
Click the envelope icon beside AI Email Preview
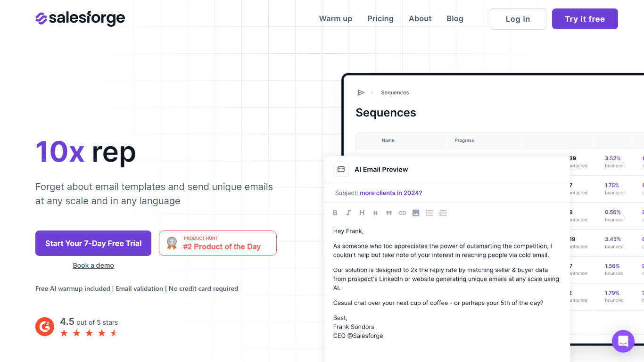click(341, 169)
